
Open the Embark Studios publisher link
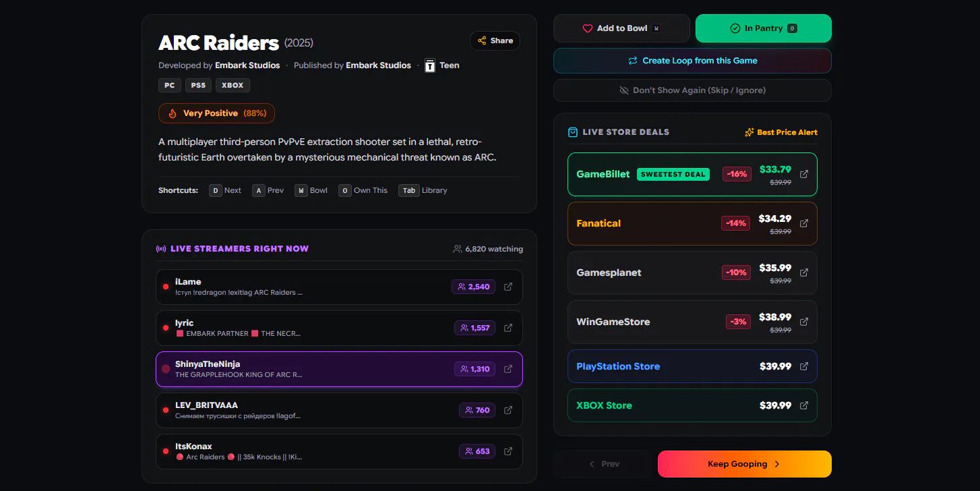[378, 65]
